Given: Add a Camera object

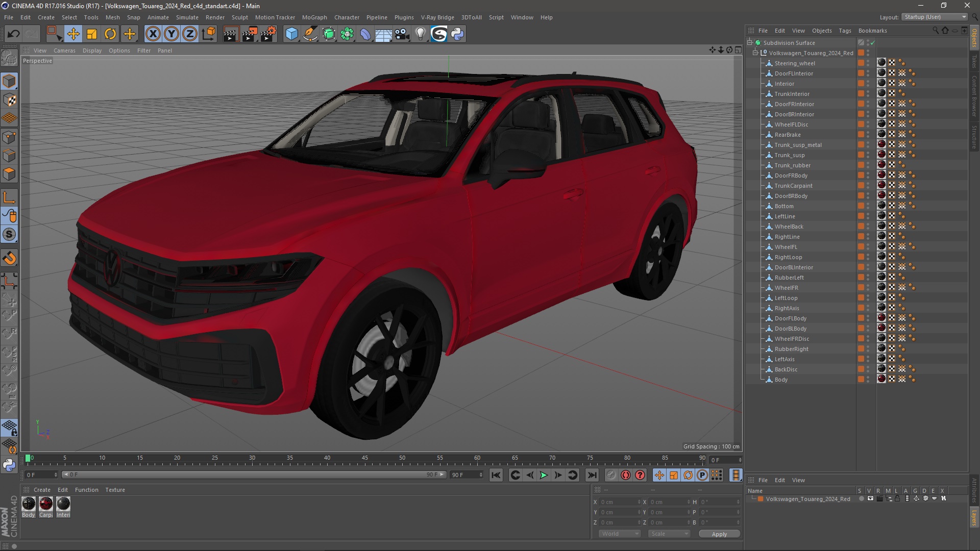Looking at the screenshot, I should [402, 34].
